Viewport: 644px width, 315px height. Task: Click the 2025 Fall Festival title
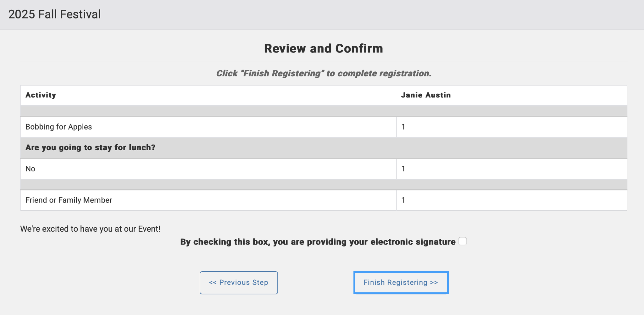[54, 14]
